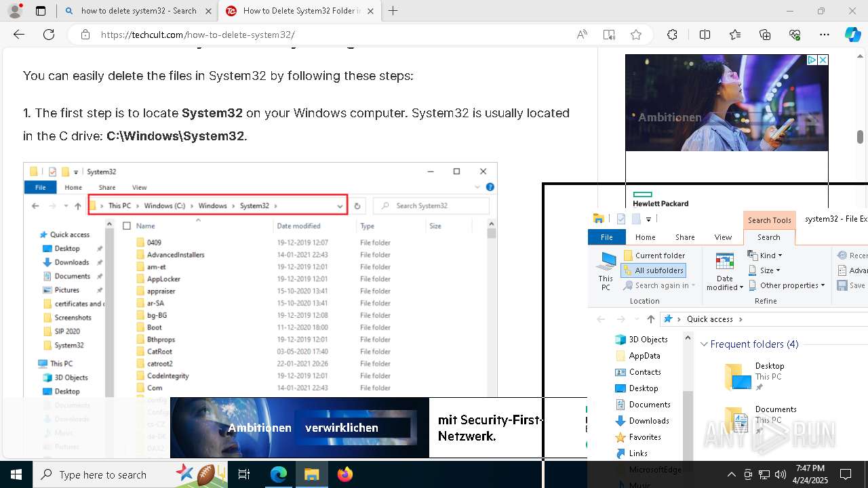Add this page to favorites star
This screenshot has width=868, height=488.
(x=635, y=35)
